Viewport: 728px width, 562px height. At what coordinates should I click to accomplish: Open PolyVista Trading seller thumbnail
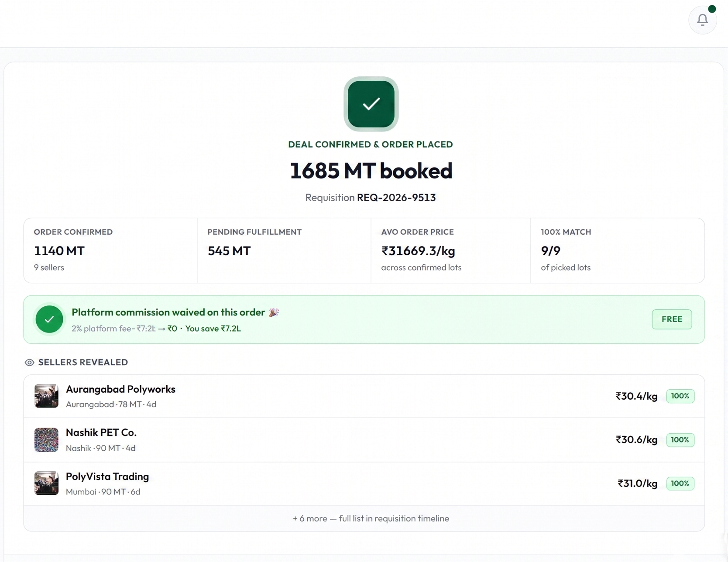point(46,483)
